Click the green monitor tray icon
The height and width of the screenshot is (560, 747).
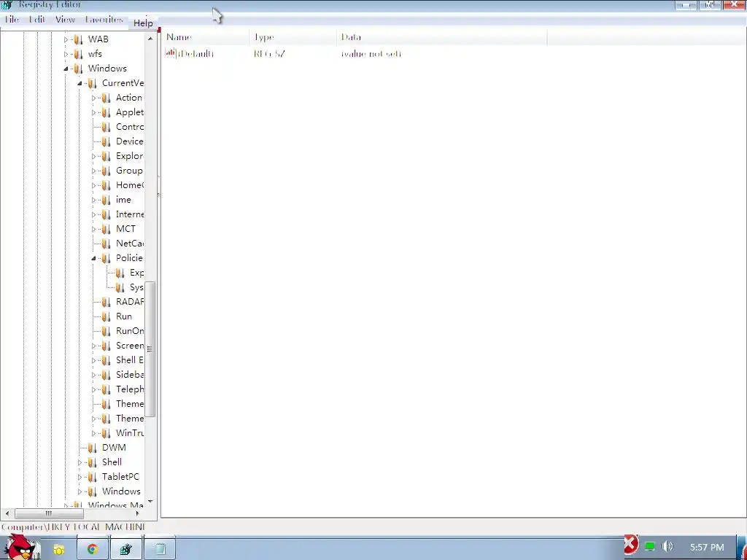click(650, 547)
